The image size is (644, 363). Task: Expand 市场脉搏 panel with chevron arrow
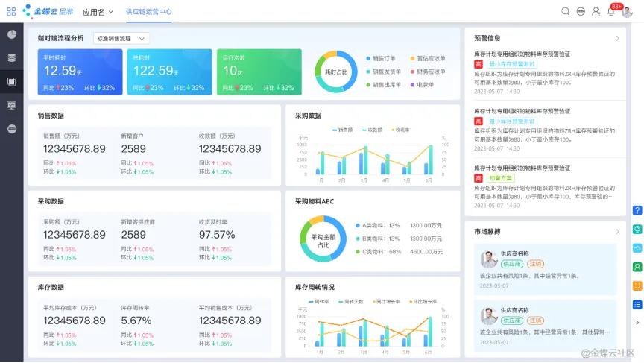click(617, 232)
